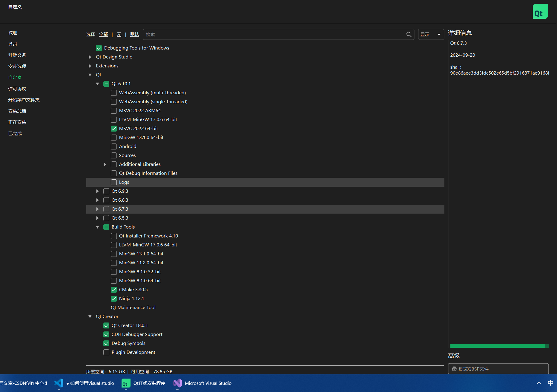Uncheck Ninja 1.12.1

[x=114, y=299]
